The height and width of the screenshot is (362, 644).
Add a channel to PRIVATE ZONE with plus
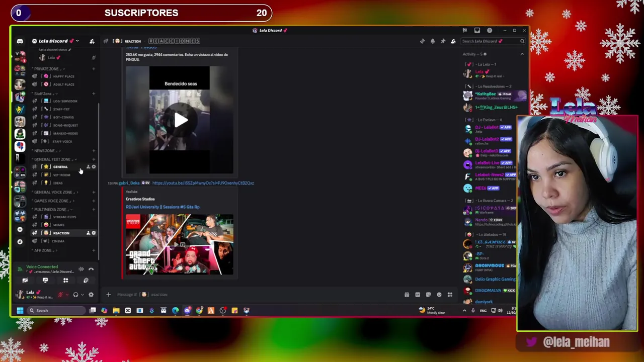click(x=94, y=69)
